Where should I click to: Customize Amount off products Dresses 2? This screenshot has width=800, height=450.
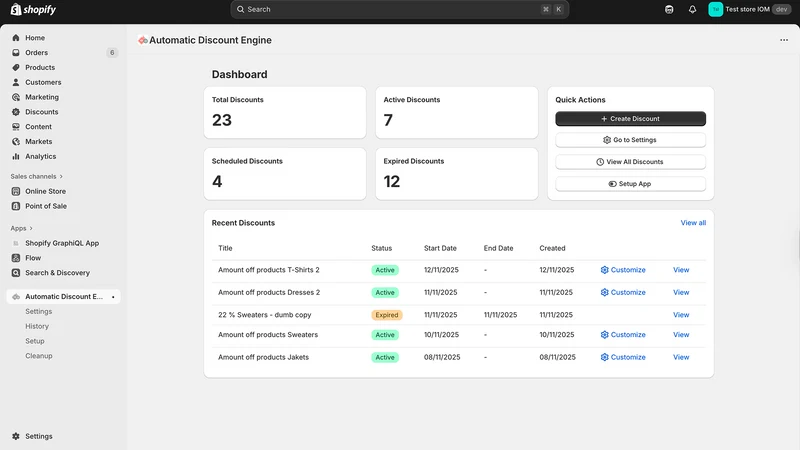click(623, 292)
